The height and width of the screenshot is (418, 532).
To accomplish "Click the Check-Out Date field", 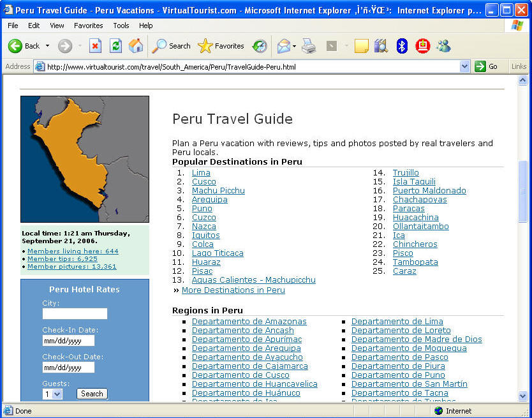I will (x=68, y=368).
